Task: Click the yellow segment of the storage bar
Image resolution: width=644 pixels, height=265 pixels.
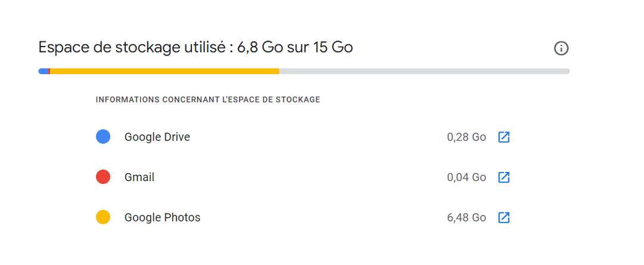Action: click(165, 71)
